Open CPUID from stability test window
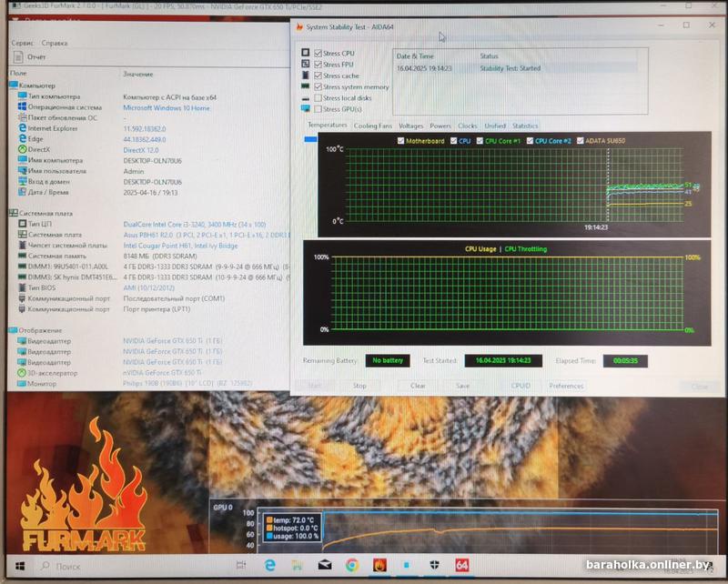728x584 pixels. (x=521, y=386)
